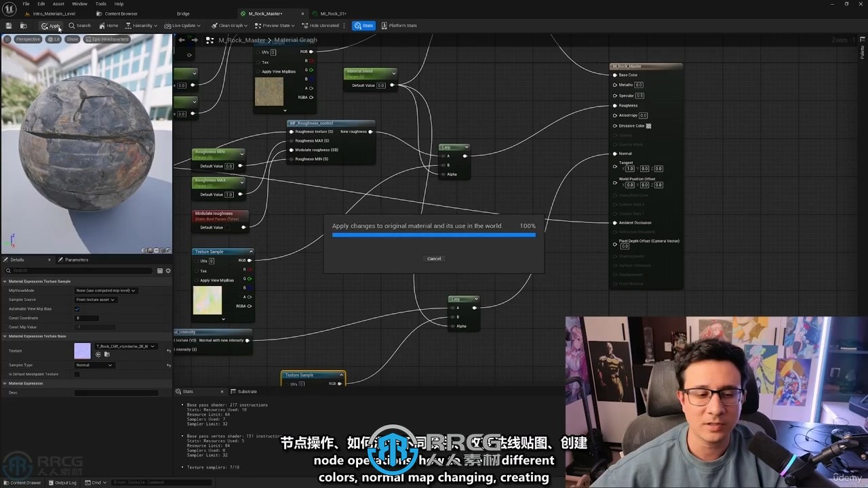
Task: Open Epic Headquarters preview profile
Action: pos(106,39)
